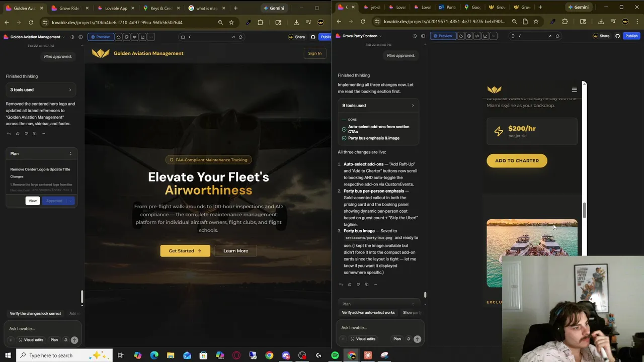The image size is (644, 362).
Task: Expand Golden Aviation Management project dropdown
Action: pos(64,37)
